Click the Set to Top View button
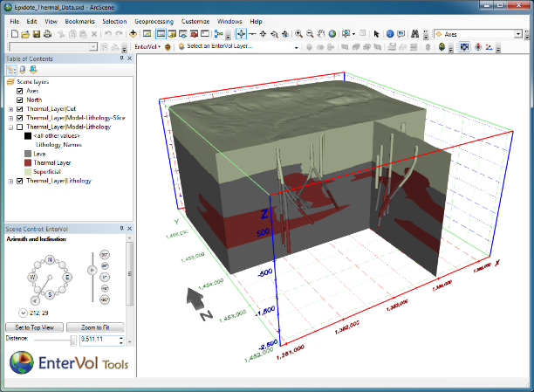The width and height of the screenshot is (534, 392). click(x=34, y=327)
